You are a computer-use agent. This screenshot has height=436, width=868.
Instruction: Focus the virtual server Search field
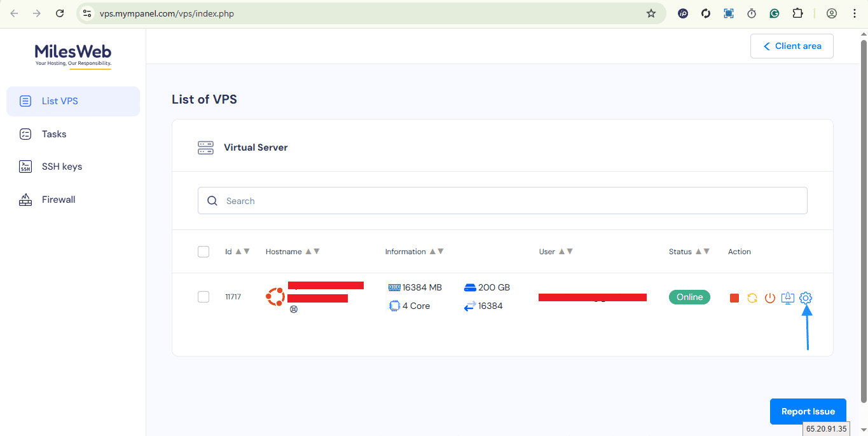point(502,201)
